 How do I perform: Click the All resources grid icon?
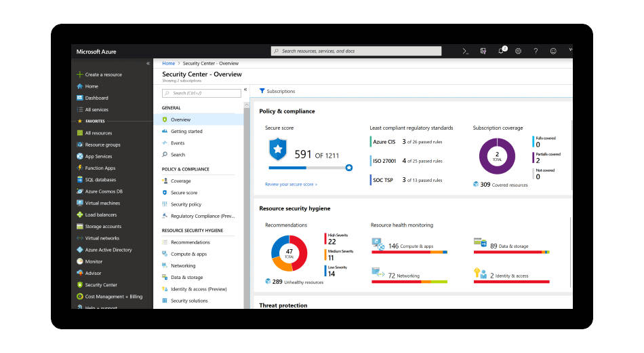80,133
